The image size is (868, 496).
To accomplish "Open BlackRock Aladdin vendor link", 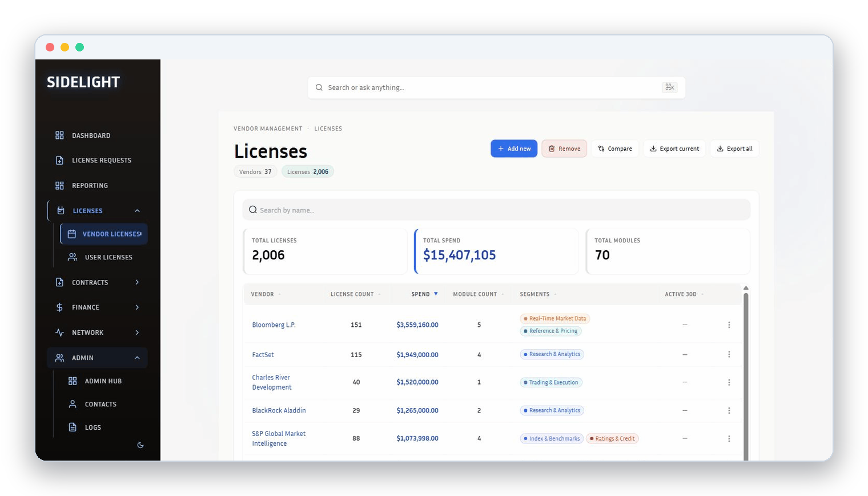I will (x=279, y=410).
